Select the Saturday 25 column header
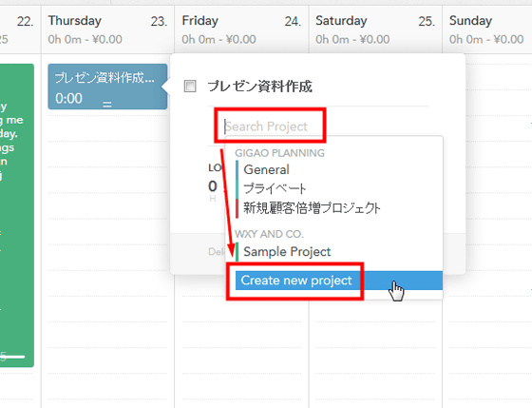The image size is (532, 408). (375, 29)
